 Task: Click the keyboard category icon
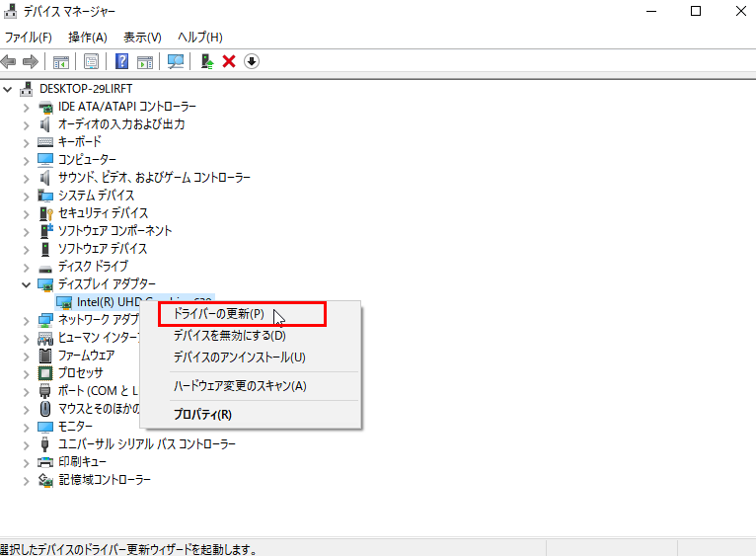45,142
